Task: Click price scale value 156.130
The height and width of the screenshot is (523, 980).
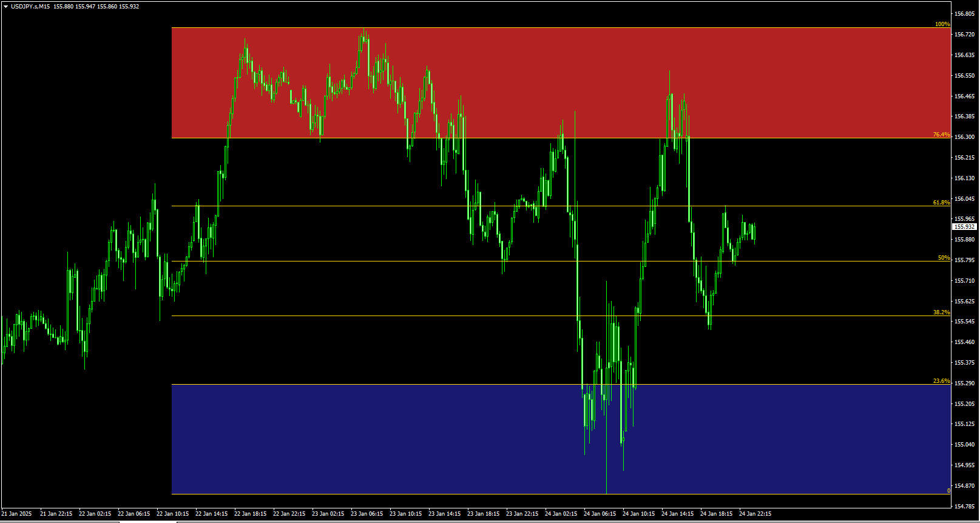Action: point(964,178)
